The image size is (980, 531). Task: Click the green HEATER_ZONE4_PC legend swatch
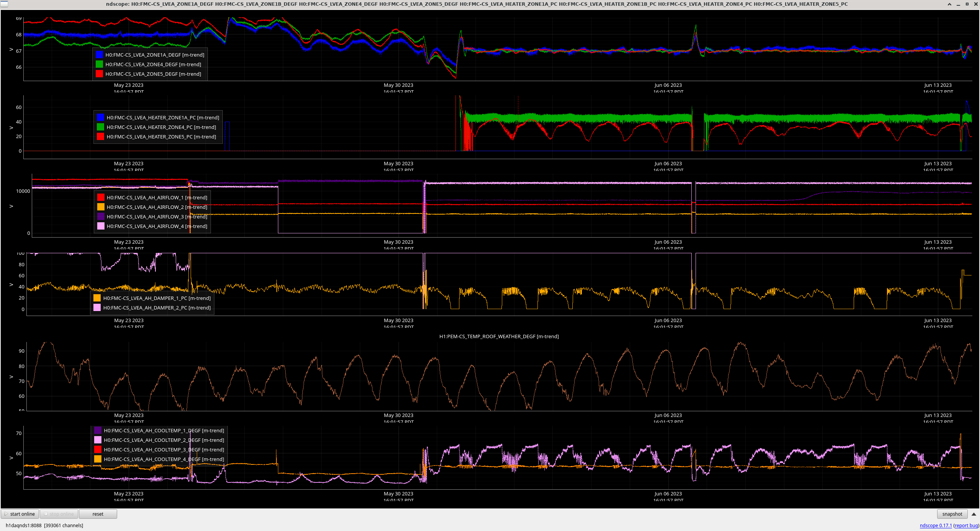coord(100,127)
